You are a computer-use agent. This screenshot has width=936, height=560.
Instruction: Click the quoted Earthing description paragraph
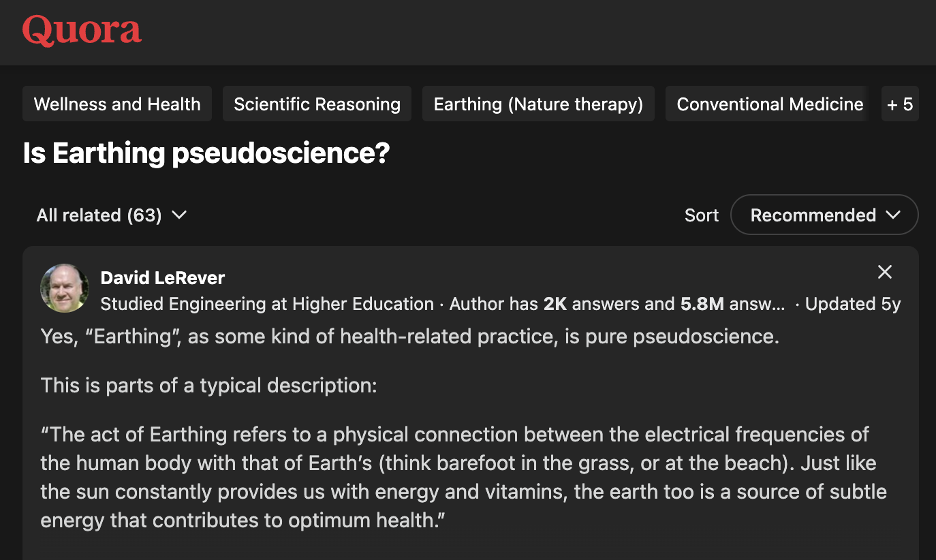[x=463, y=477]
